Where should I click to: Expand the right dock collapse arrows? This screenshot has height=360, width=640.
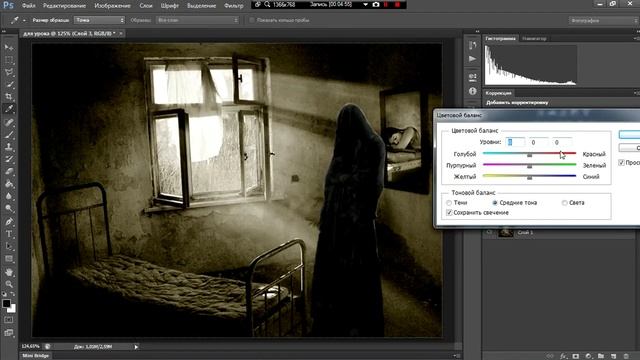pos(477,31)
